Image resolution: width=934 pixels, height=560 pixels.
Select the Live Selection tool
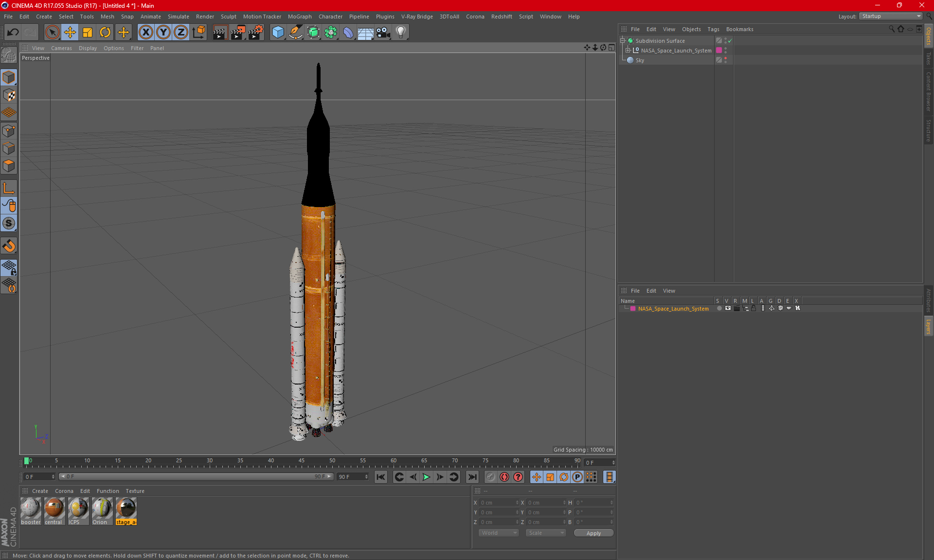[52, 32]
